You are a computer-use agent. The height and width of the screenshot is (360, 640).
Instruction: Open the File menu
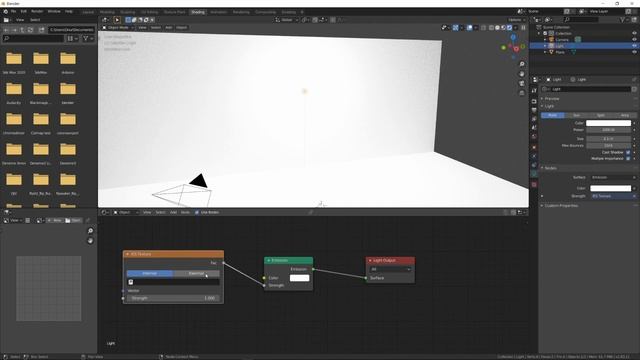click(13, 11)
